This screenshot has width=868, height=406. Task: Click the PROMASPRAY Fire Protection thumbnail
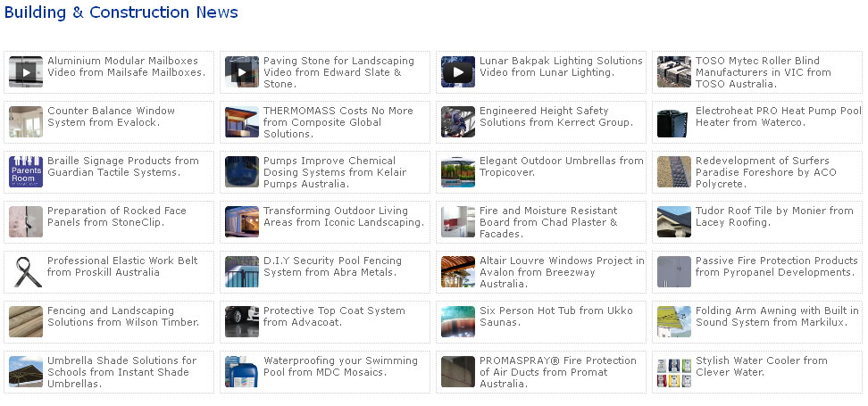click(458, 372)
